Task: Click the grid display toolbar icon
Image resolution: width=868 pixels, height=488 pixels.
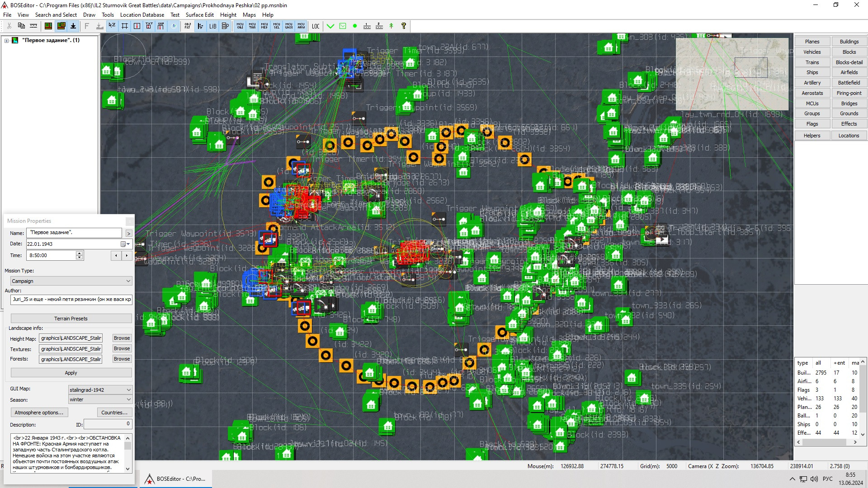Action: (125, 26)
